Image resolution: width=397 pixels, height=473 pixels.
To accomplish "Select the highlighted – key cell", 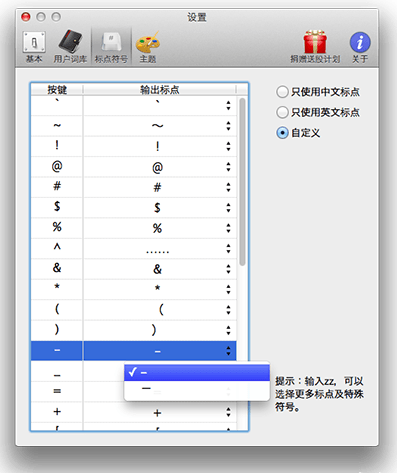I will pyautogui.click(x=57, y=351).
